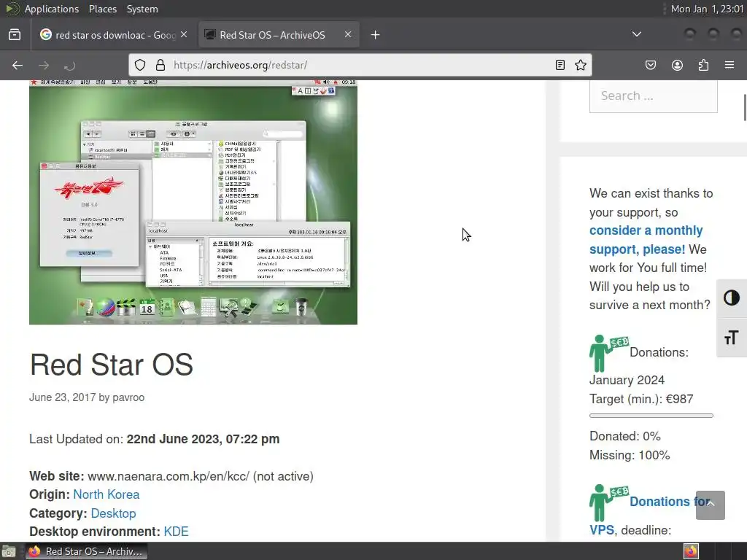The image size is (747, 560).
Task: Open the Applications menu
Action: (x=52, y=9)
